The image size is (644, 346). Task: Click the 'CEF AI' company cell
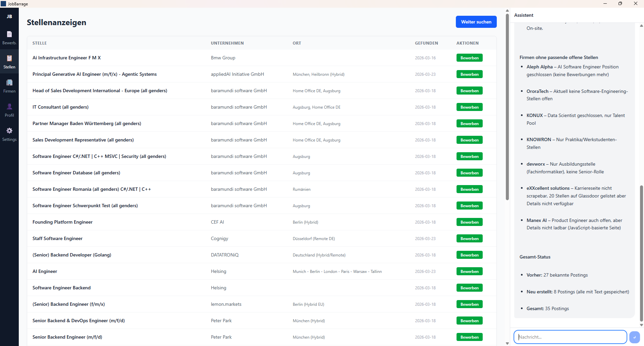tap(217, 222)
